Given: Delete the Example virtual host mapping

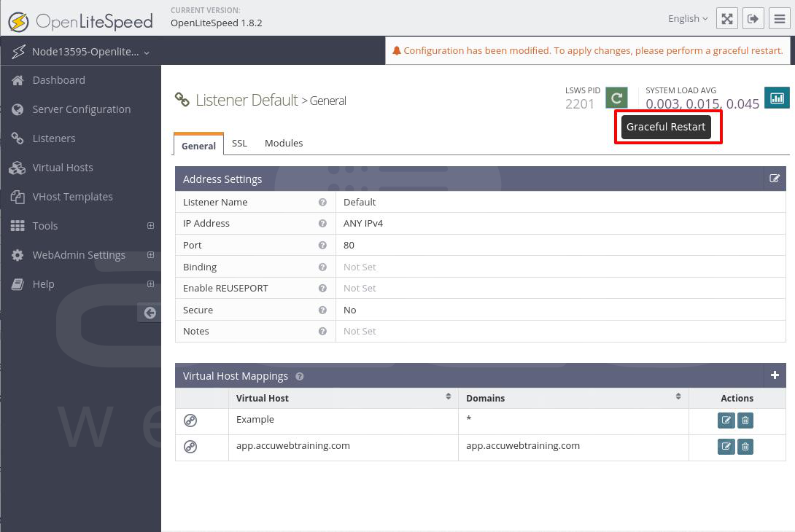Looking at the screenshot, I should pos(745,420).
